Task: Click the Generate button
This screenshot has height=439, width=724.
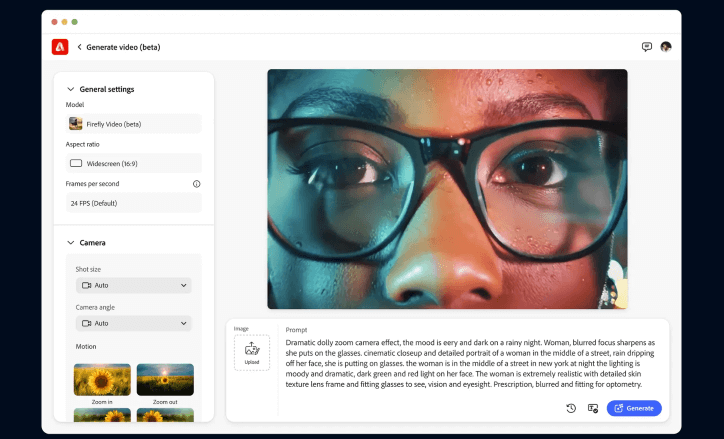Action: coord(634,408)
